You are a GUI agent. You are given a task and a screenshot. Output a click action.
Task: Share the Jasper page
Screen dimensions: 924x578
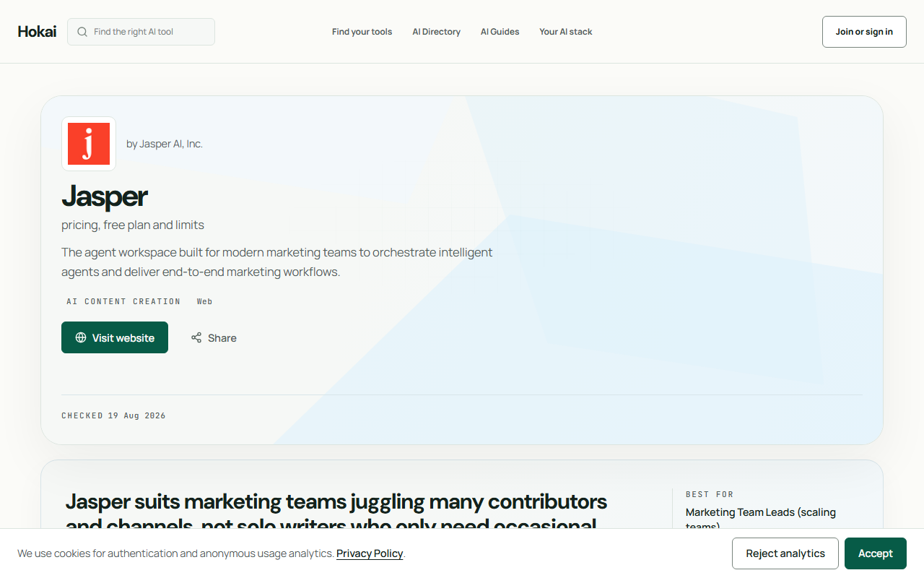click(x=214, y=337)
